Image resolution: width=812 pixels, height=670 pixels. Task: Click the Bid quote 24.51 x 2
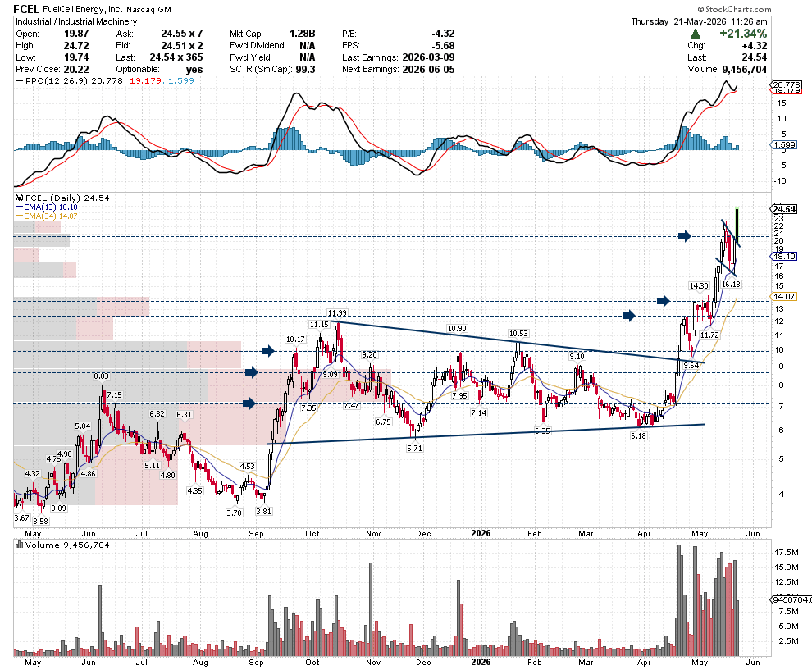pos(182,46)
